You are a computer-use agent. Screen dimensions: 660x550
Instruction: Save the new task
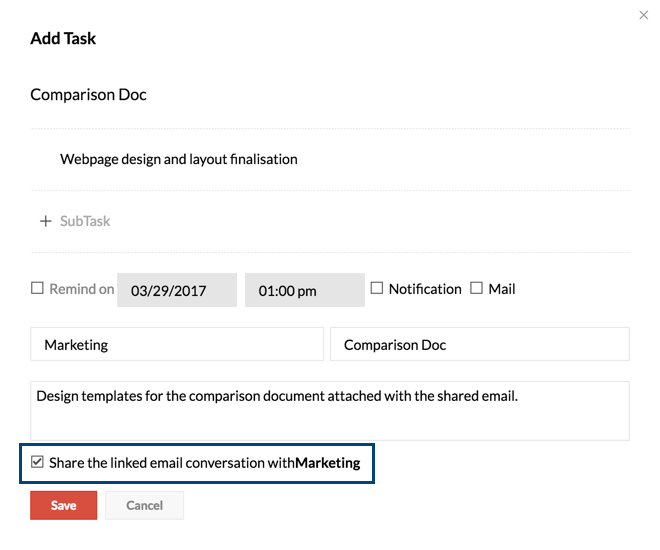(63, 505)
